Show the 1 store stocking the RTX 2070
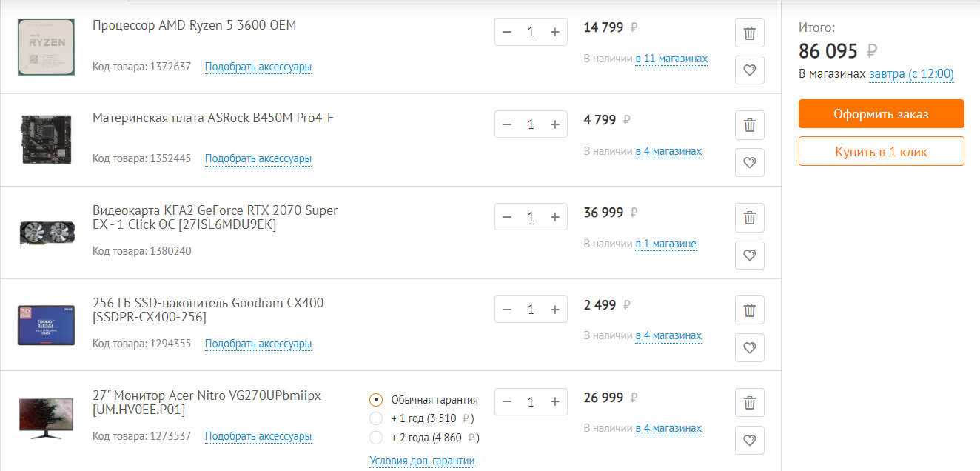 coord(665,244)
